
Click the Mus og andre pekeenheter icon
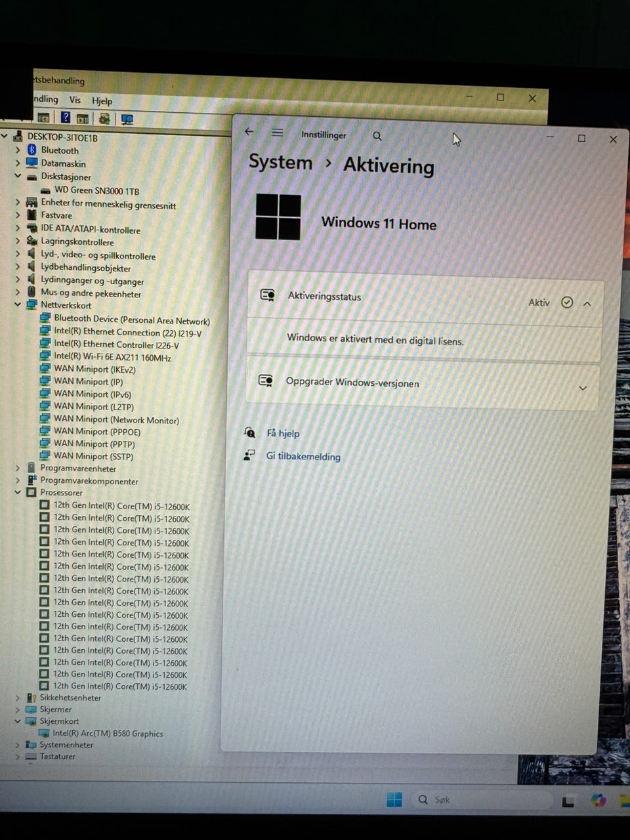coord(31,292)
